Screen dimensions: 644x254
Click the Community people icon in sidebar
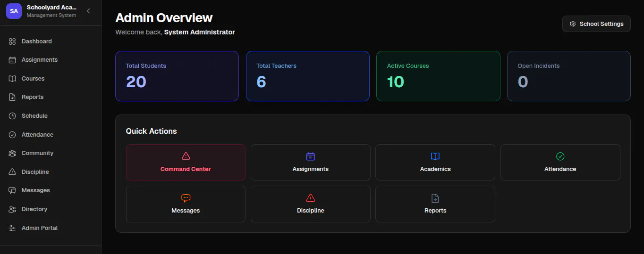12,153
